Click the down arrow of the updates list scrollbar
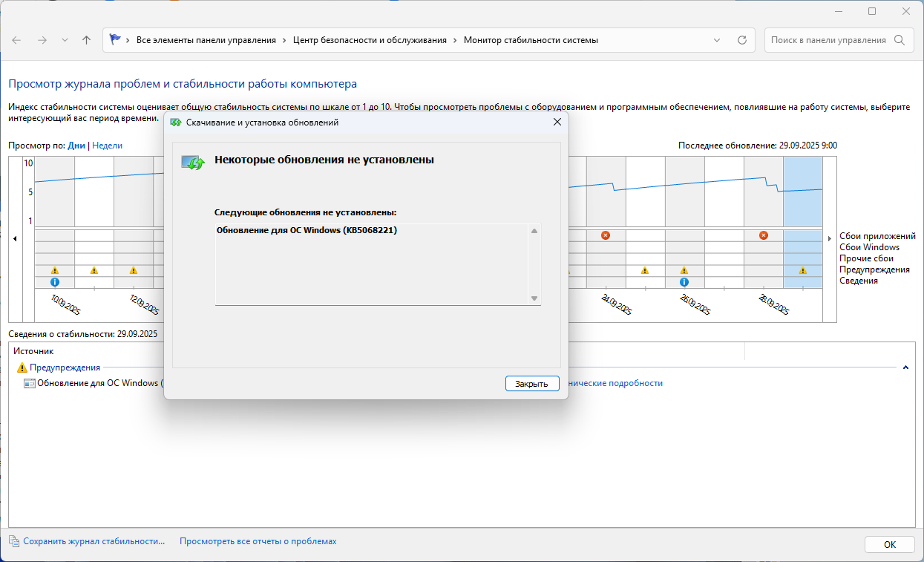This screenshot has height=562, width=924. 534,298
